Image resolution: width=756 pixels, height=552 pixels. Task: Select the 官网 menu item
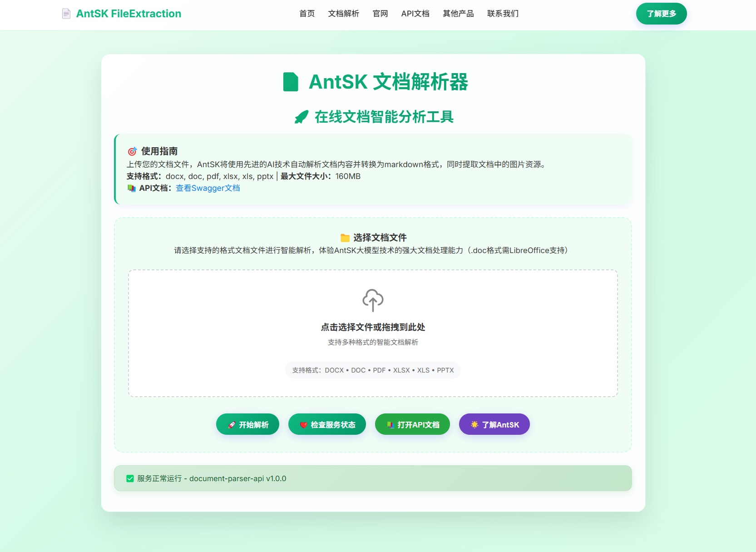pos(380,14)
